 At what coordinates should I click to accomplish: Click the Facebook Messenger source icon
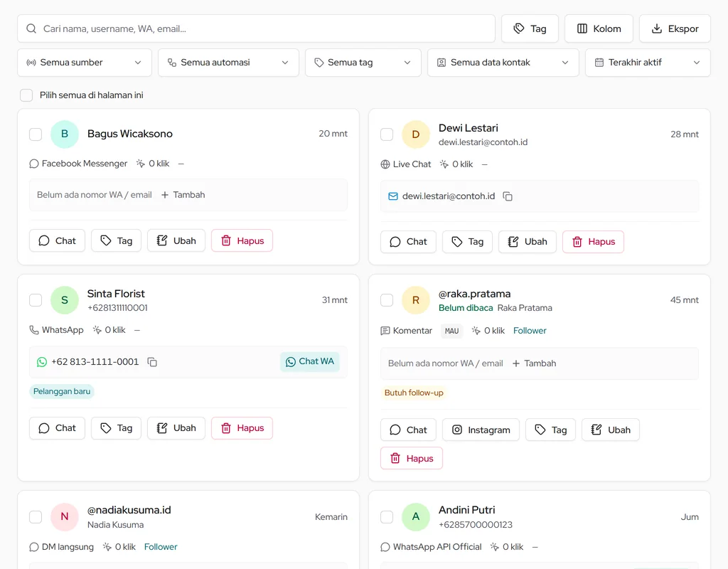click(34, 164)
